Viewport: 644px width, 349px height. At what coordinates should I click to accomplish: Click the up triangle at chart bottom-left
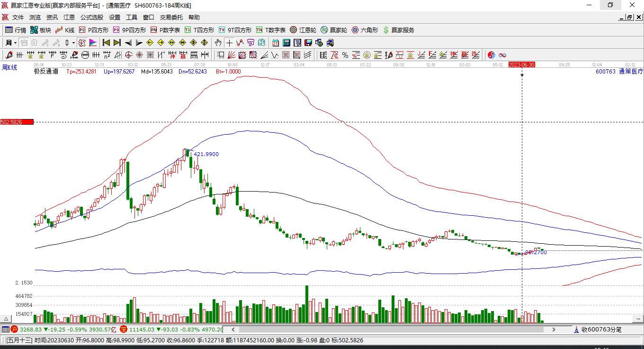6,319
